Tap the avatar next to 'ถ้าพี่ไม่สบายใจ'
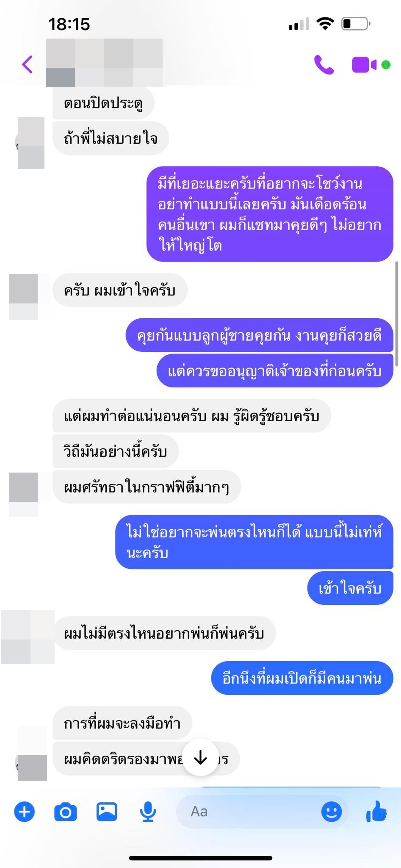 click(x=31, y=143)
